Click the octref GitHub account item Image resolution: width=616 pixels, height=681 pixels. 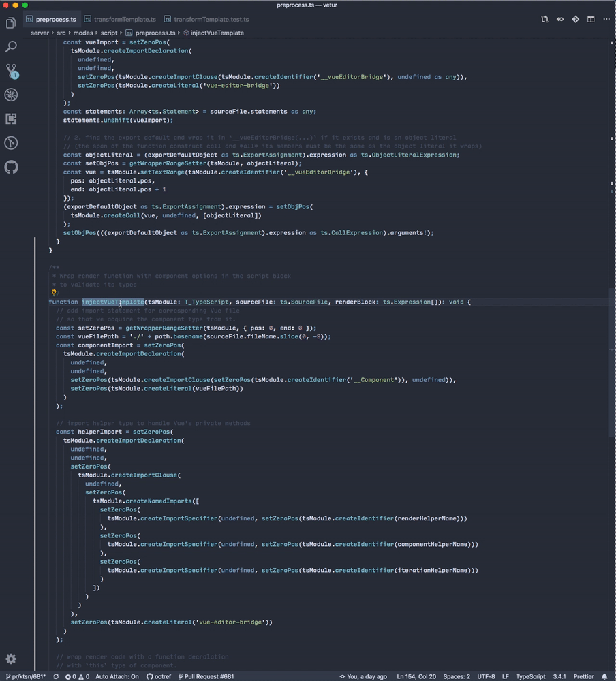(x=159, y=676)
